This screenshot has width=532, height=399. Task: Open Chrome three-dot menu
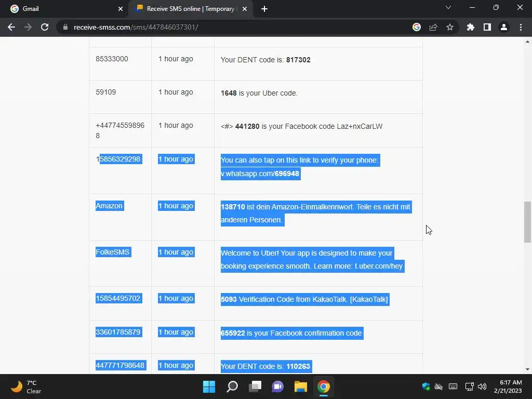pos(521,27)
